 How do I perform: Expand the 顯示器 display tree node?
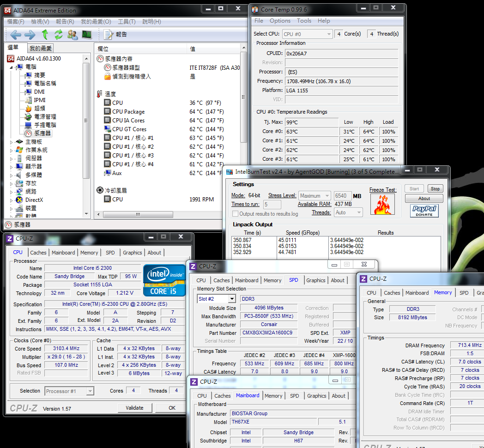click(x=11, y=167)
